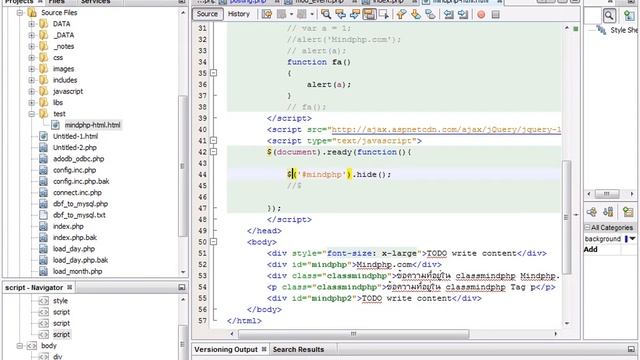Select Untitled-1.html file
The height and width of the screenshot is (360, 640).
point(76,136)
